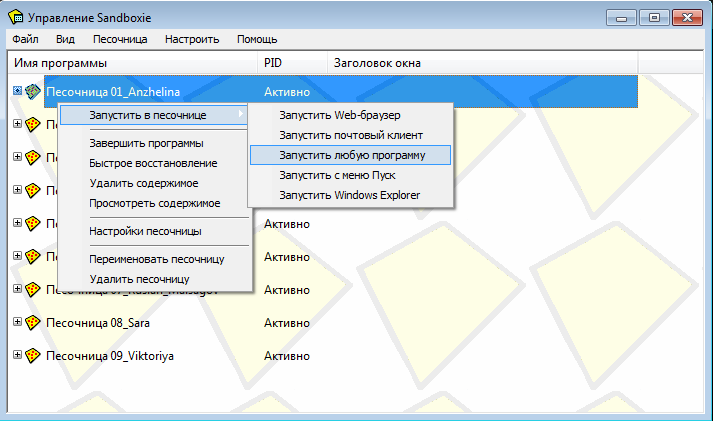Click the sandbox icon of the third sandbox row
Viewport: 713px width, 421px height.
click(33, 157)
